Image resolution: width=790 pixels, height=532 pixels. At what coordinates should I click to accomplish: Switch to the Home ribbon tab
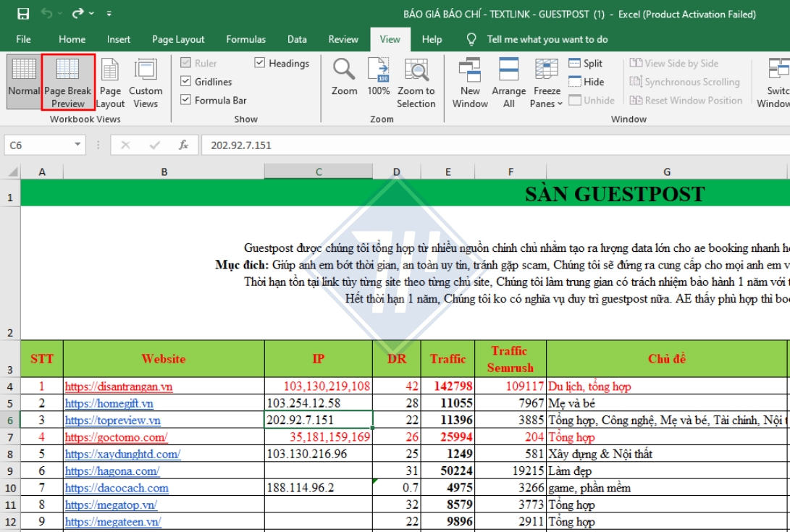72,39
